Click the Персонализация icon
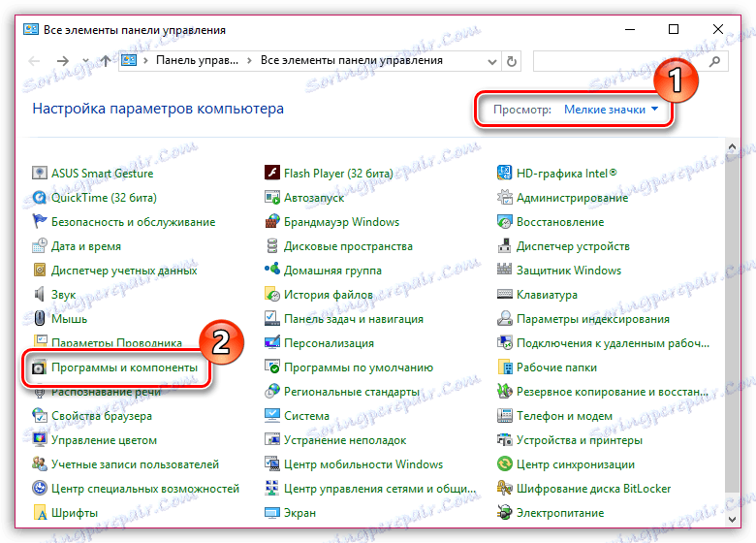This screenshot has width=756, height=543. pyautogui.click(x=272, y=343)
